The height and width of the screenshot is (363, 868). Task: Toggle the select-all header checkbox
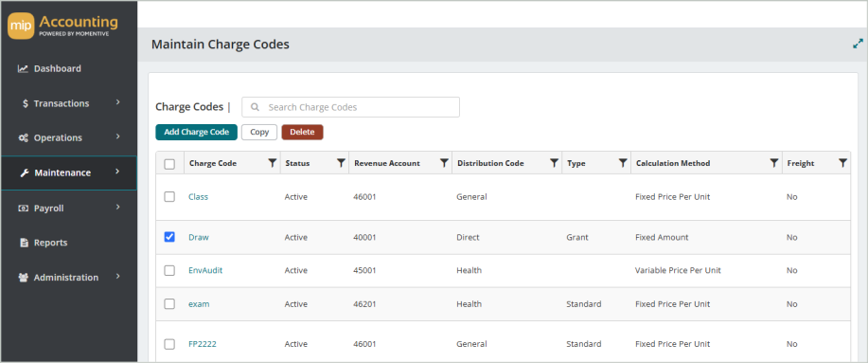[x=170, y=164]
